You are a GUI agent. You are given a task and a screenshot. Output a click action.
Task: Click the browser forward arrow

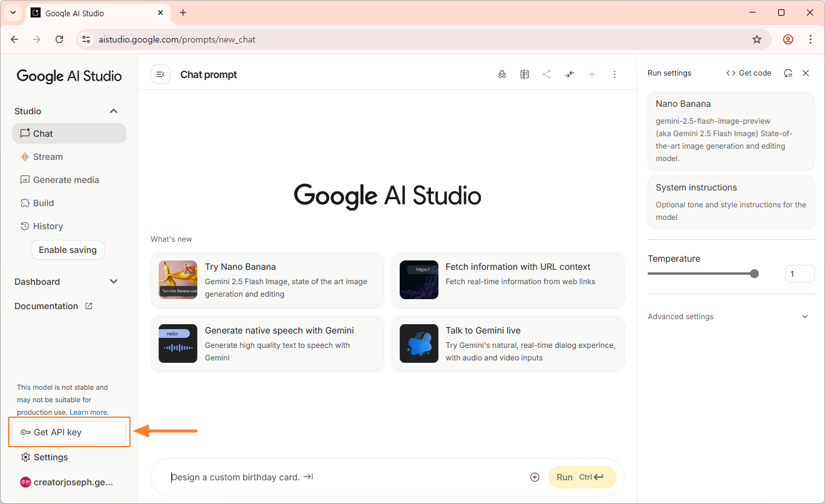point(37,39)
